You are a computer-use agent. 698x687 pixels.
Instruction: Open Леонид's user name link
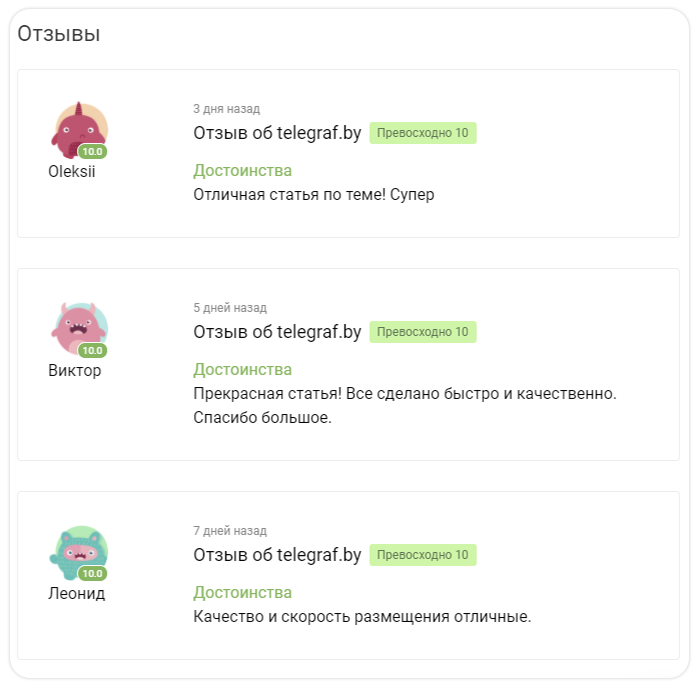coord(77,594)
